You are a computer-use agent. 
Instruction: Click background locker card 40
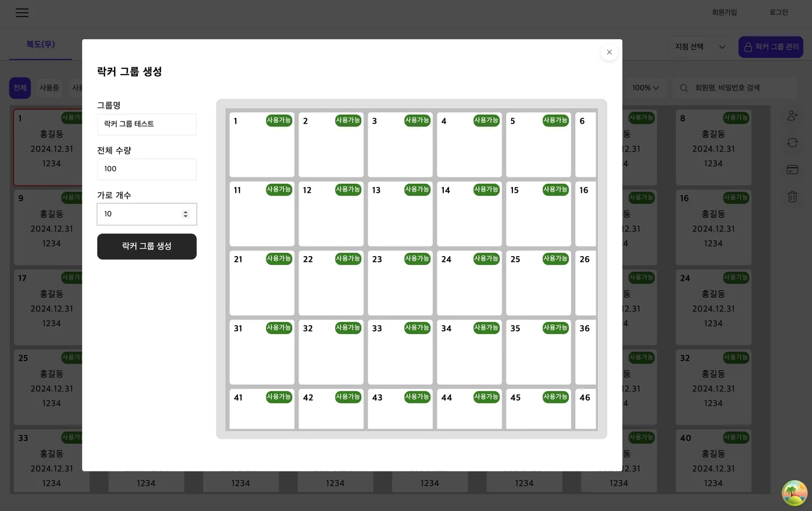pos(714,460)
